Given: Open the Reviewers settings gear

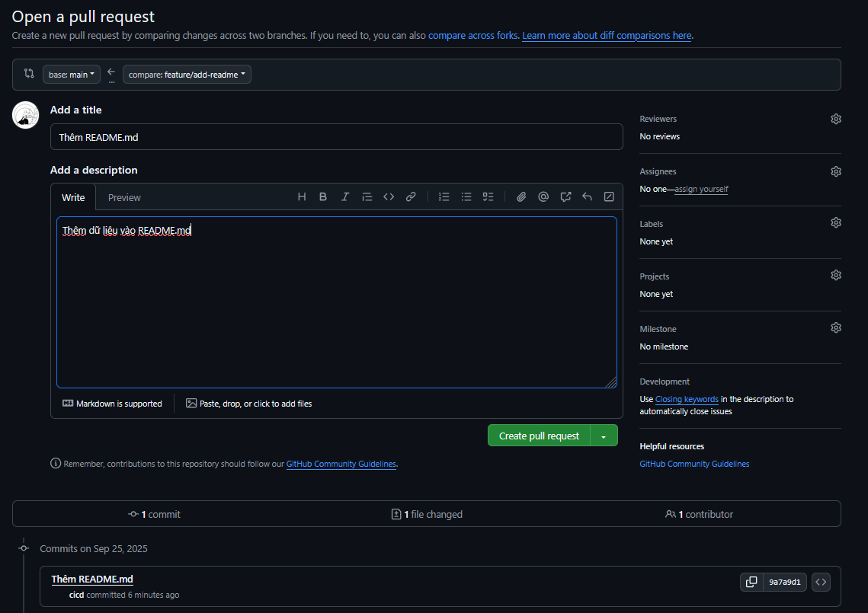Looking at the screenshot, I should coord(836,119).
